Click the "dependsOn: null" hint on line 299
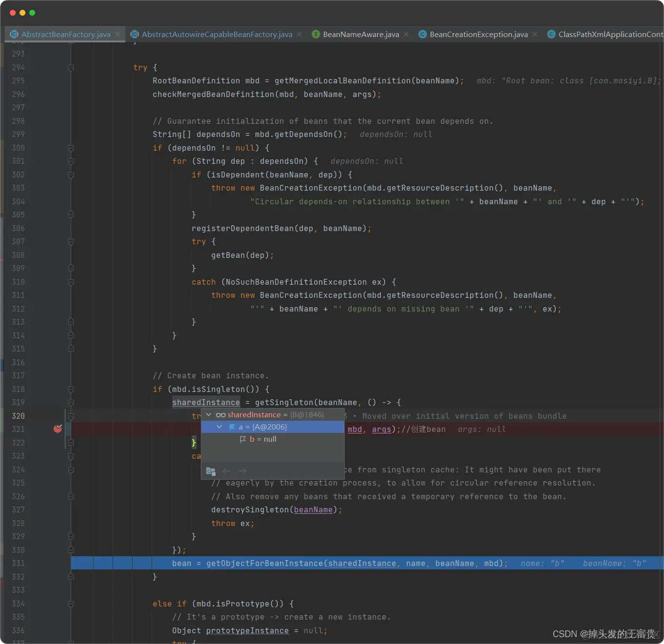Screen dimensions: 664x644 tap(396, 134)
